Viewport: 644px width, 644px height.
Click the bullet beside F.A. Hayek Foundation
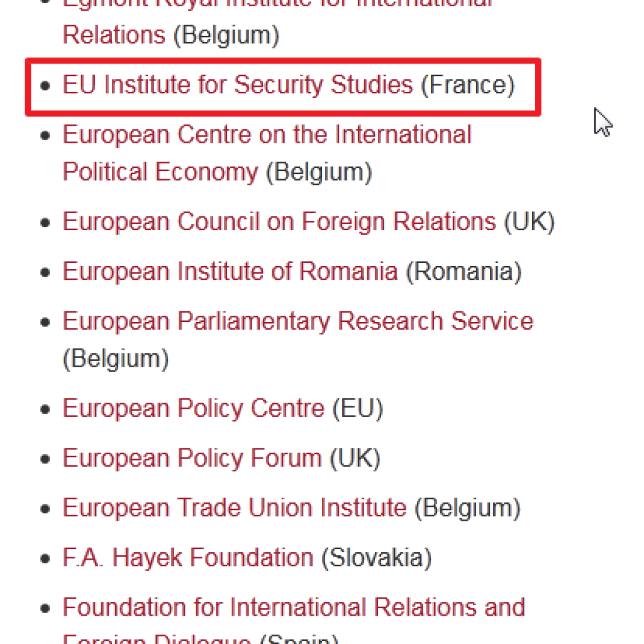[x=45, y=558]
